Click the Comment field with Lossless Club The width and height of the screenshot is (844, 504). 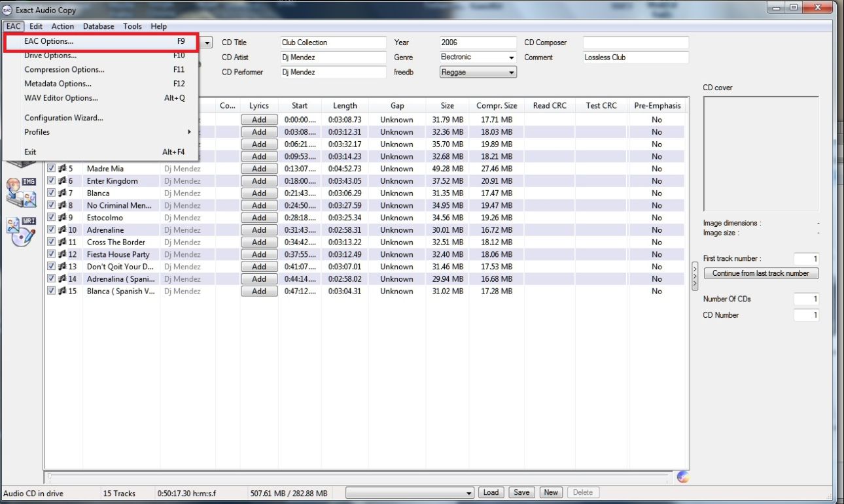coord(635,58)
